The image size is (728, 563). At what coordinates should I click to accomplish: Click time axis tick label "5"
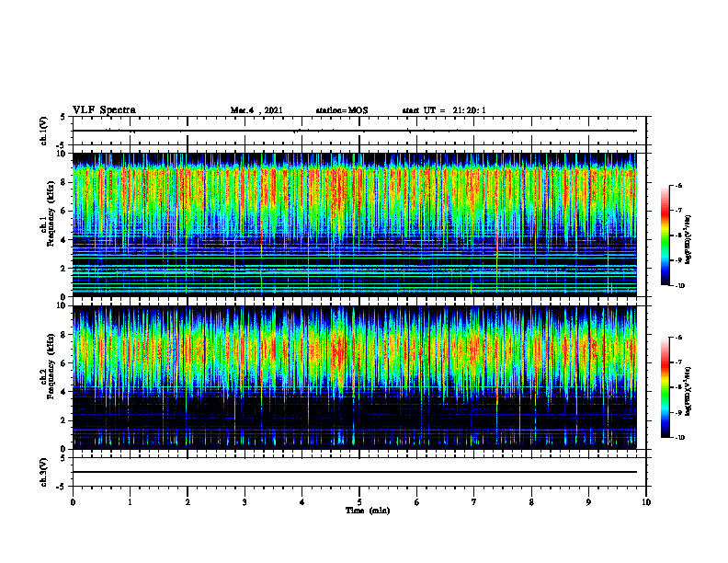point(359,502)
